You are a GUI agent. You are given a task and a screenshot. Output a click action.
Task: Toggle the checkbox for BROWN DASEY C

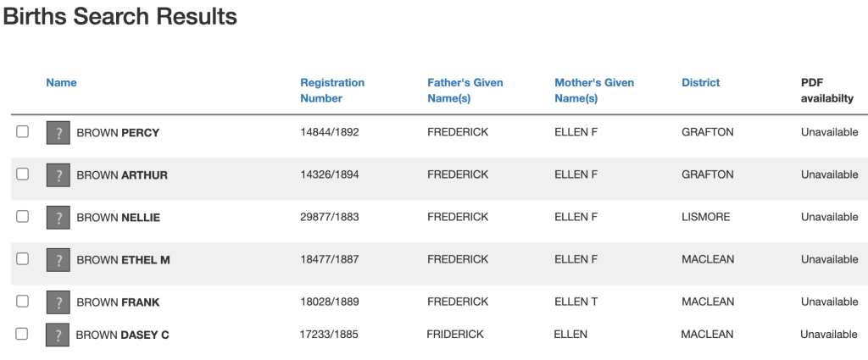[22, 334]
